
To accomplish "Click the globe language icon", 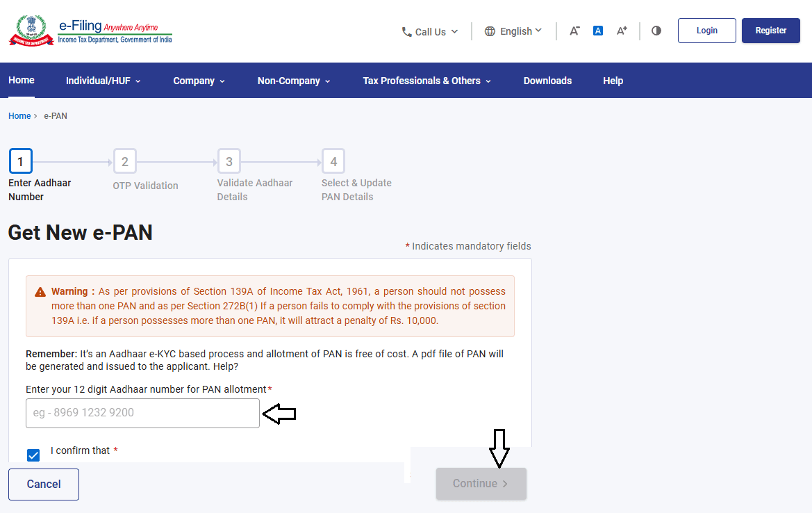I will click(489, 31).
